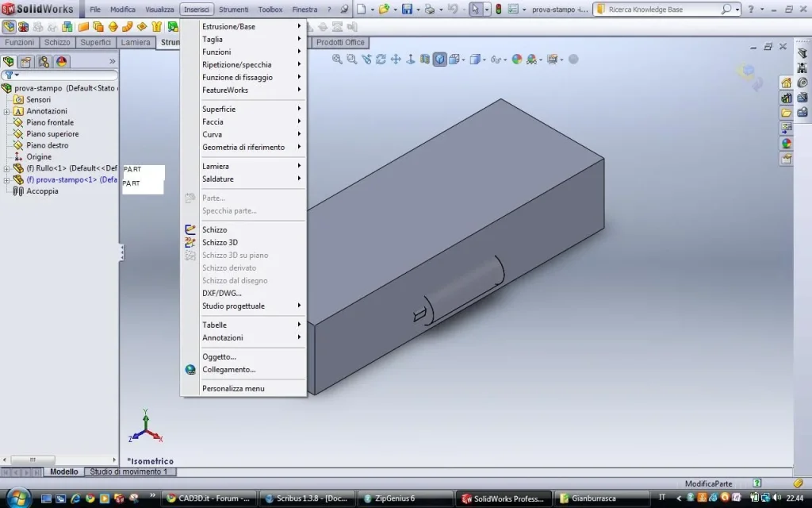
Task: Switch to Scribus 1.3.8 taskbar window
Action: (x=307, y=498)
